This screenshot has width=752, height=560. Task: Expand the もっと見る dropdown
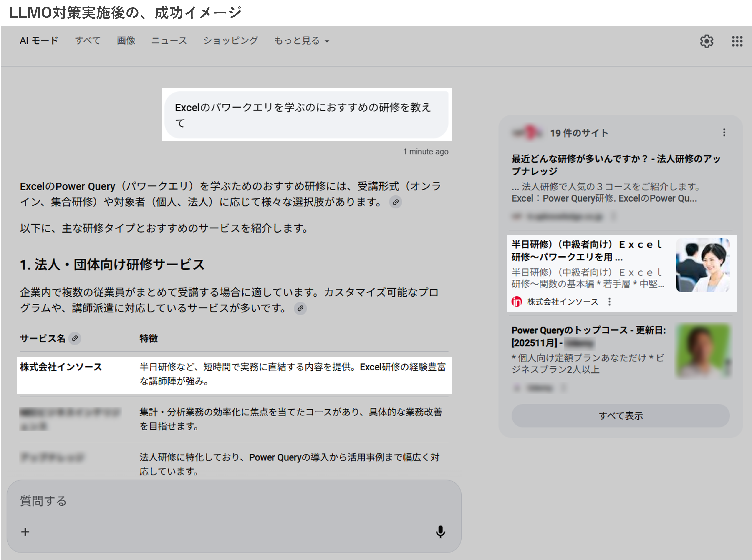click(x=301, y=41)
